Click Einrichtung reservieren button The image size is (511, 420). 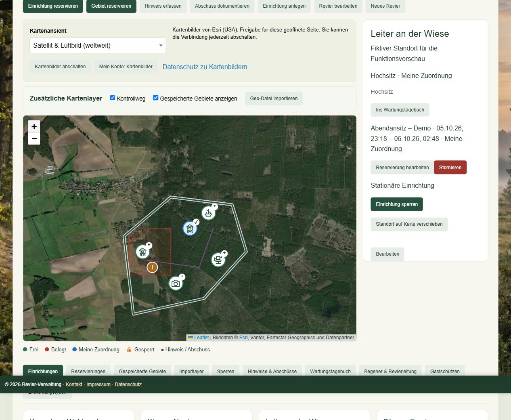pyautogui.click(x=53, y=6)
